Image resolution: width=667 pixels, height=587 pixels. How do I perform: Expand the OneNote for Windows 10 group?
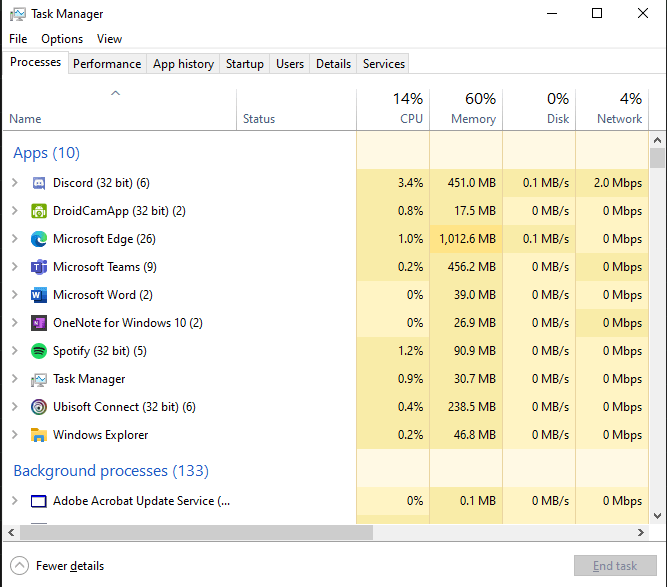coord(15,323)
